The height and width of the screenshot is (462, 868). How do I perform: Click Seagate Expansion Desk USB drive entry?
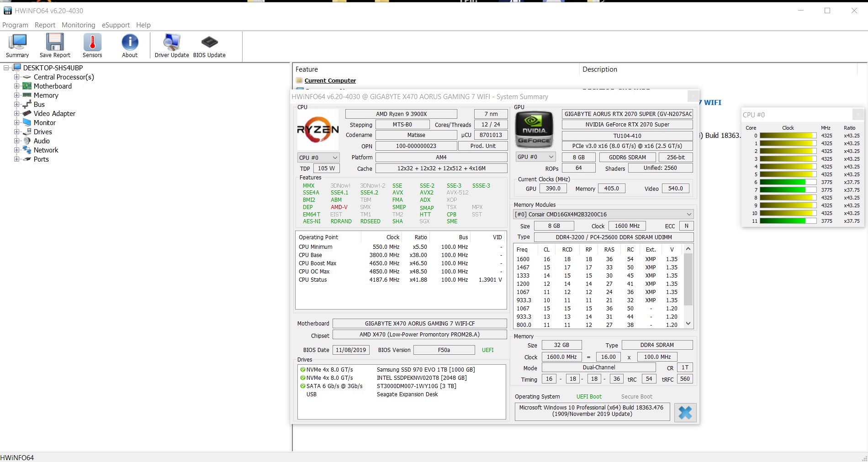407,394
